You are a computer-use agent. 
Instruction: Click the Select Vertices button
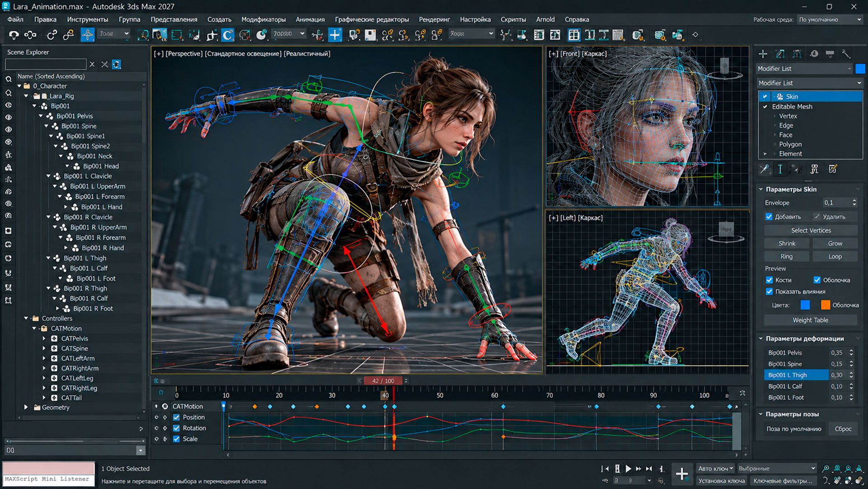click(x=811, y=231)
